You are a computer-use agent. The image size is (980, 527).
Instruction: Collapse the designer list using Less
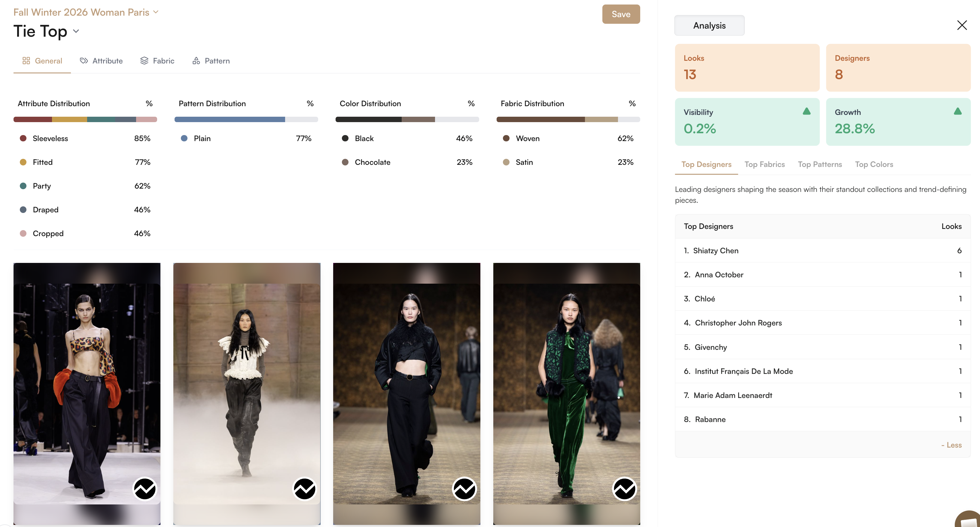click(x=951, y=445)
